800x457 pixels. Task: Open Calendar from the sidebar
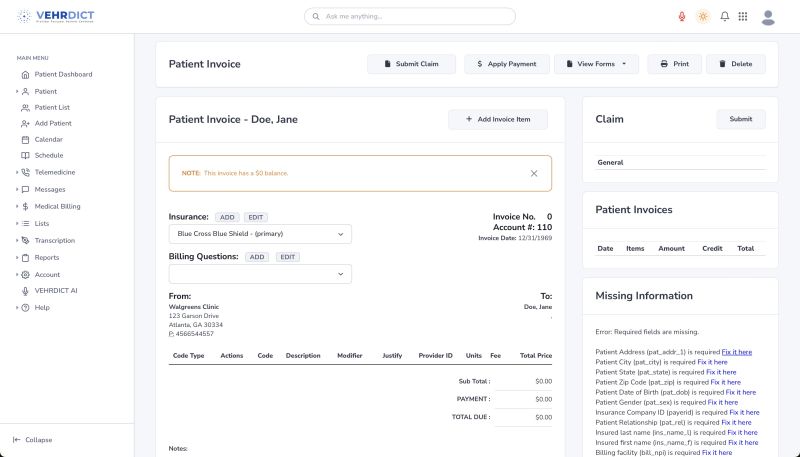[48, 139]
